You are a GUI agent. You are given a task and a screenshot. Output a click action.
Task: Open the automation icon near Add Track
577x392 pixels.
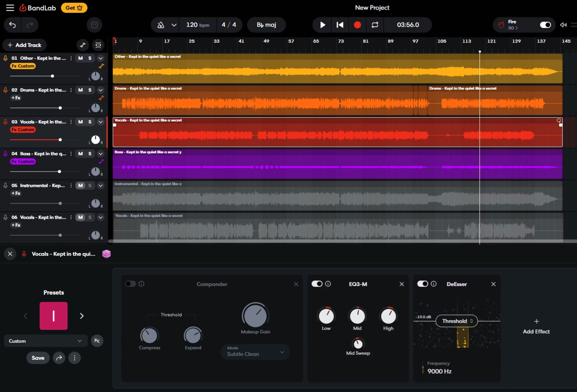click(83, 45)
